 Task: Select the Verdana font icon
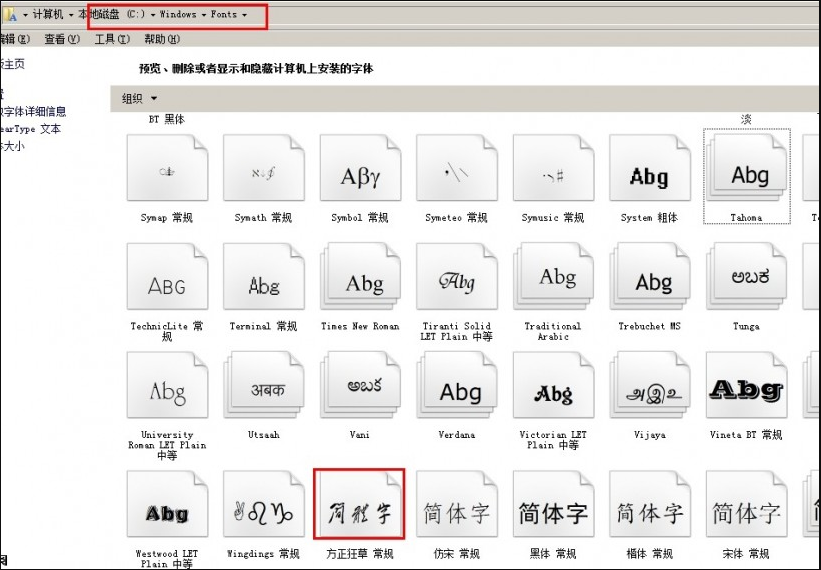(x=457, y=385)
